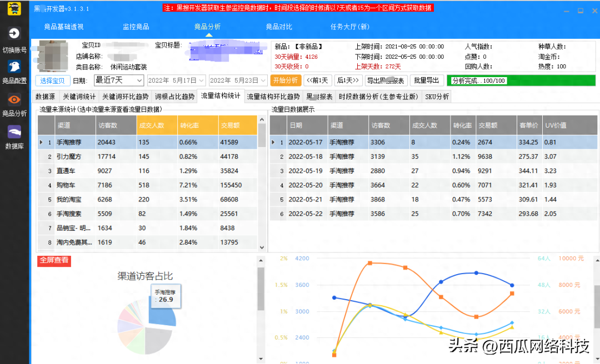Switch to the 关键词统计 tab
The image size is (600, 364).
click(x=78, y=97)
